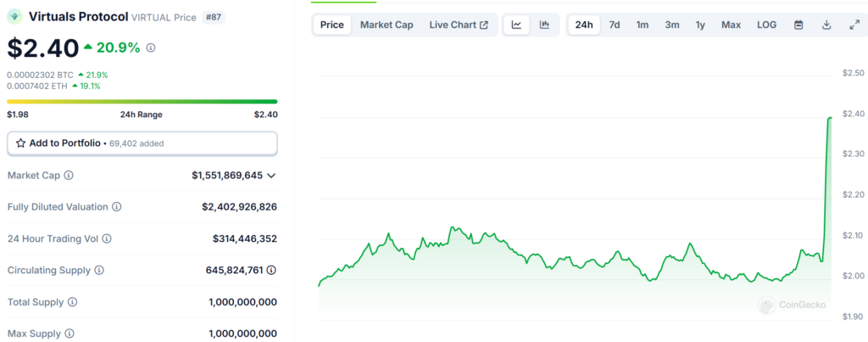Viewport: 868px width, 342px height.
Task: Expand chart to fullscreen
Action: [x=854, y=25]
